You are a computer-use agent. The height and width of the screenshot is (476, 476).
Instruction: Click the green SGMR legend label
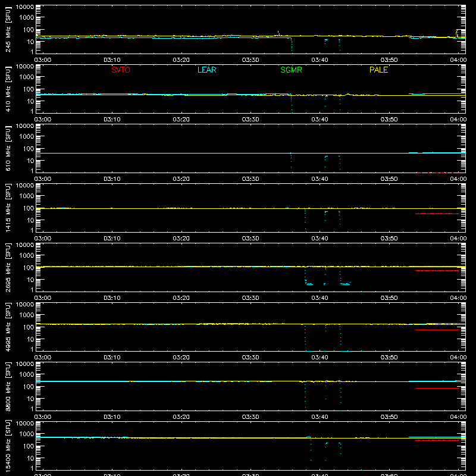[x=291, y=70]
